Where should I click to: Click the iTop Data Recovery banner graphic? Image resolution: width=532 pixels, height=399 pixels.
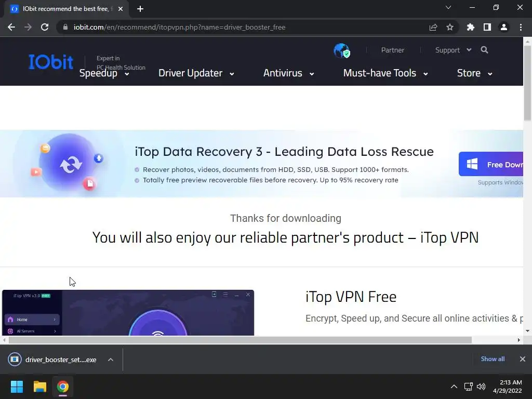(x=68, y=163)
